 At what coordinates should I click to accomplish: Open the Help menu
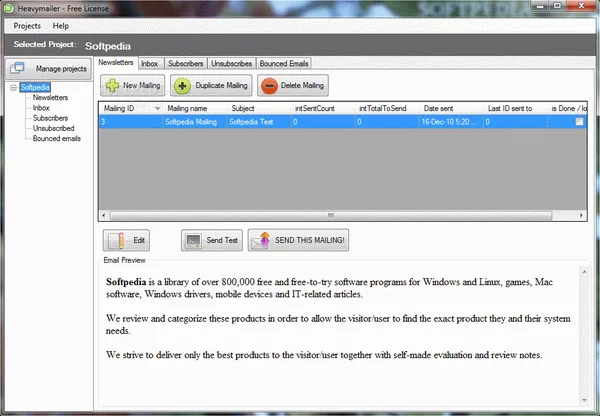coord(60,26)
